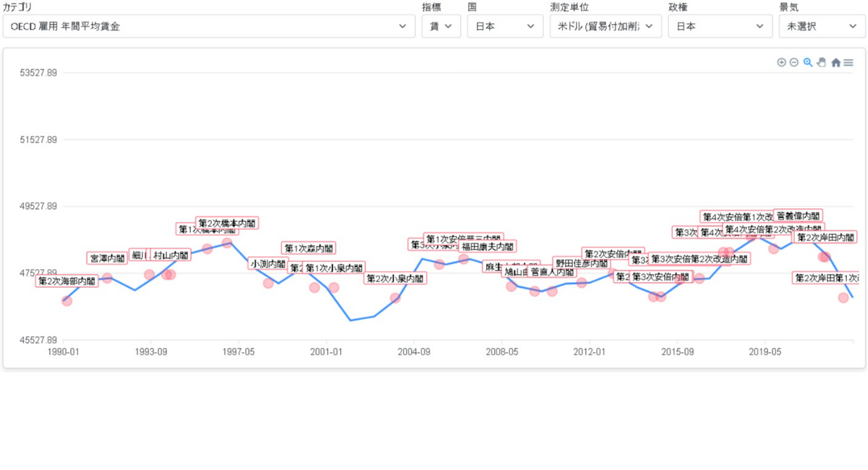The height and width of the screenshot is (470, 868).
Task: Click the 第2次小泉内閣 annotation label
Action: pos(394,278)
